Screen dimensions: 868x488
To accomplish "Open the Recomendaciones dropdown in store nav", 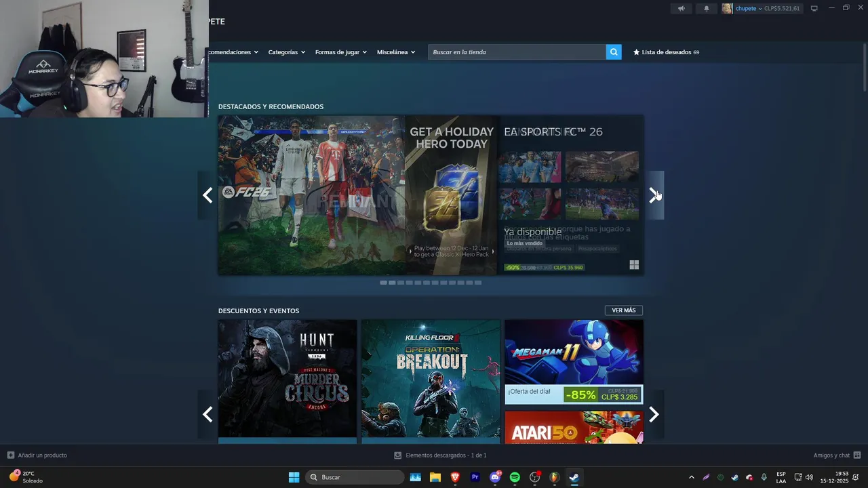I will coord(233,52).
